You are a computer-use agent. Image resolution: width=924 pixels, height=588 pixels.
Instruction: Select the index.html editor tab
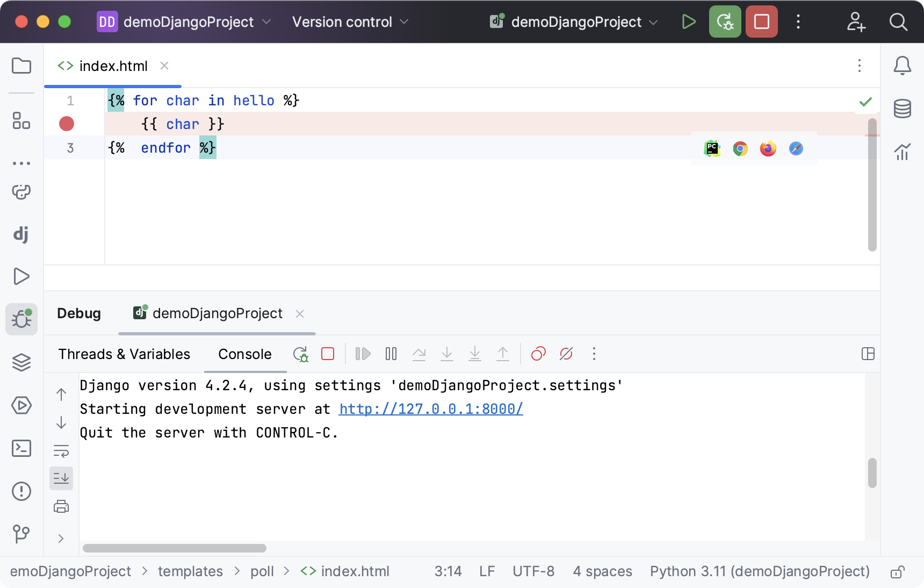pyautogui.click(x=113, y=66)
